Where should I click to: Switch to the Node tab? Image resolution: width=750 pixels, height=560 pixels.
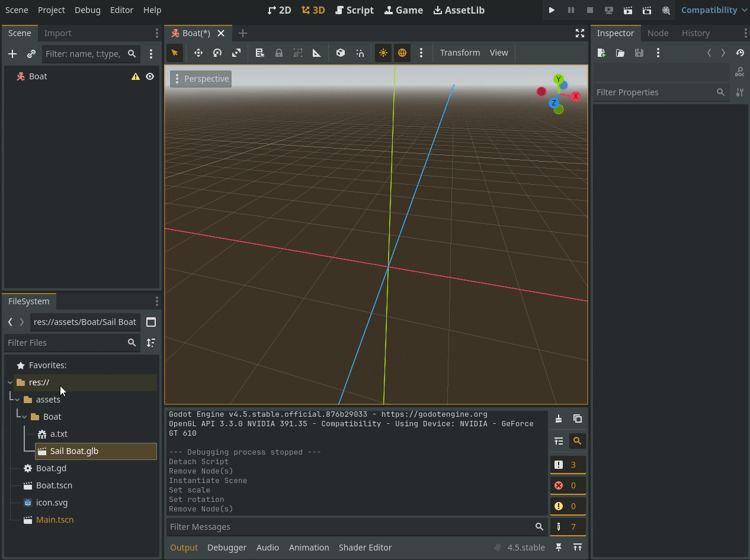click(658, 33)
